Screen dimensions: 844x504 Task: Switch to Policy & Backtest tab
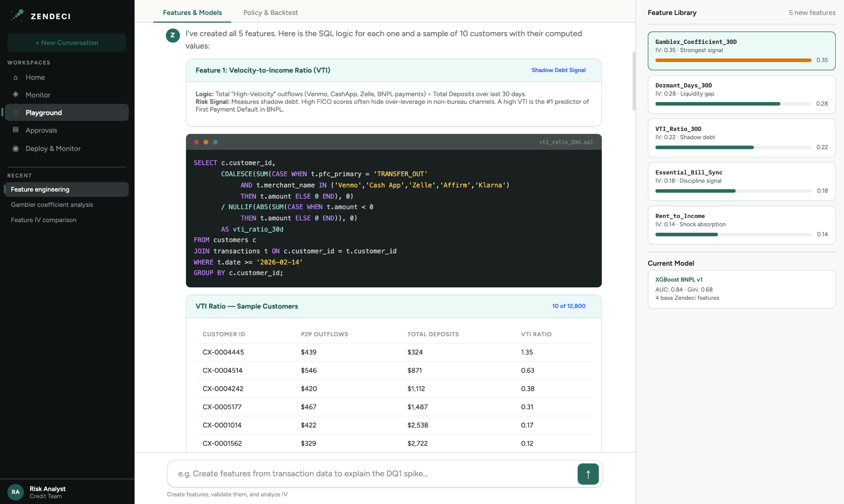click(x=270, y=12)
